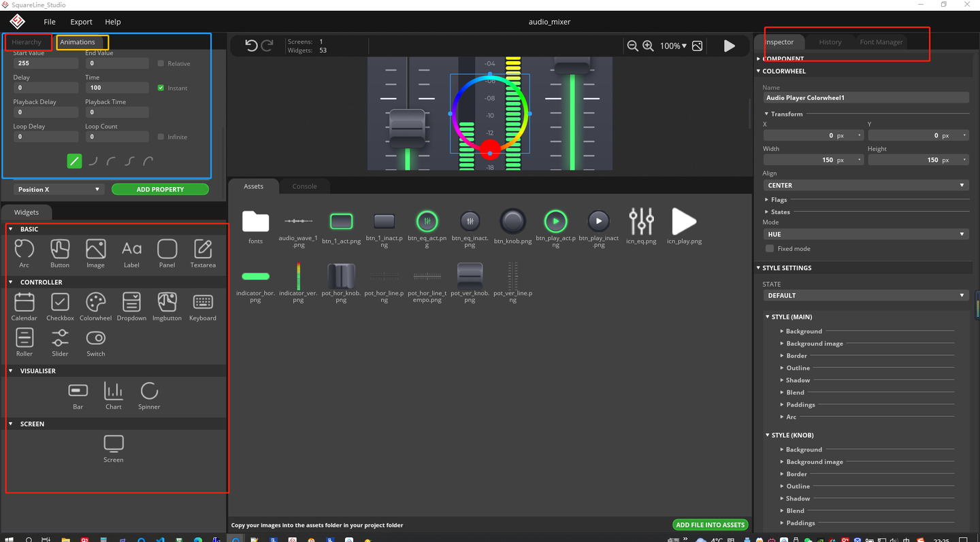This screenshot has width=980, height=542.
Task: Open the Align CENTER dropdown
Action: click(x=864, y=185)
